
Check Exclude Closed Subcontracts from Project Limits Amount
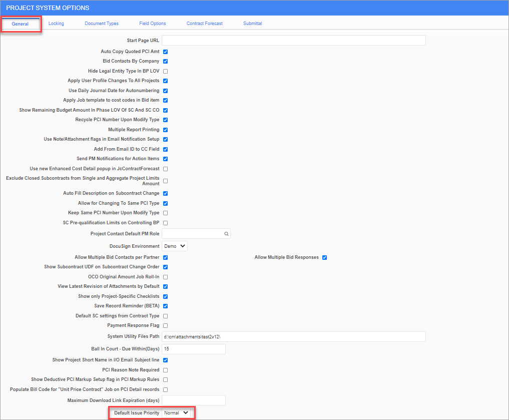[166, 181]
